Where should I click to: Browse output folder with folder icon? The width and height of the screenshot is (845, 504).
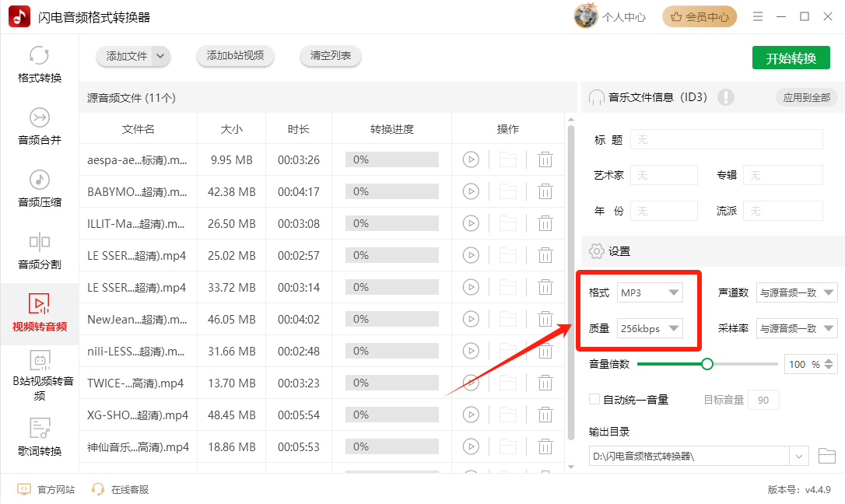[826, 456]
